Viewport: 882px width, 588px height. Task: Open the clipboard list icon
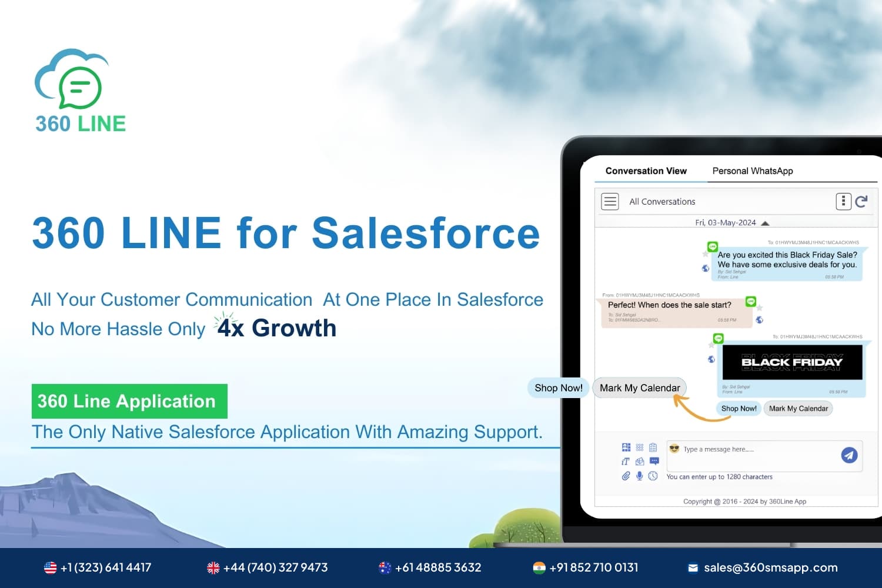click(x=653, y=447)
